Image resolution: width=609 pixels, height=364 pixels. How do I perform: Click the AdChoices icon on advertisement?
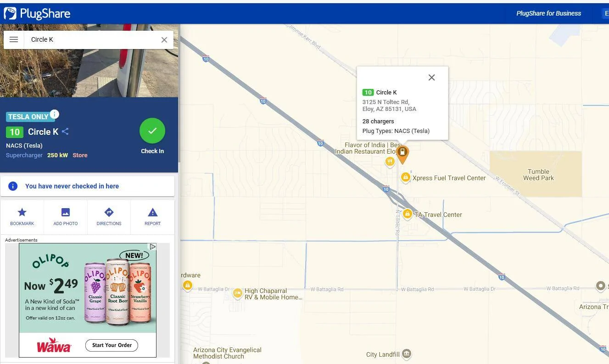point(152,247)
